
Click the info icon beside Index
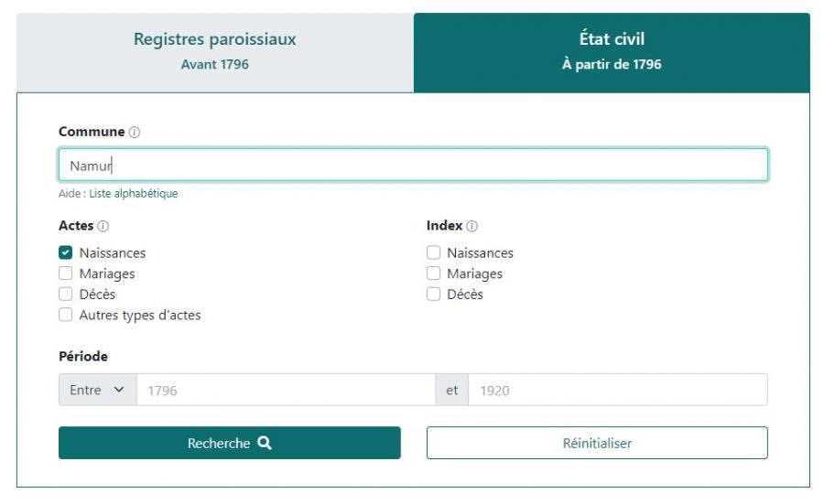point(472,226)
